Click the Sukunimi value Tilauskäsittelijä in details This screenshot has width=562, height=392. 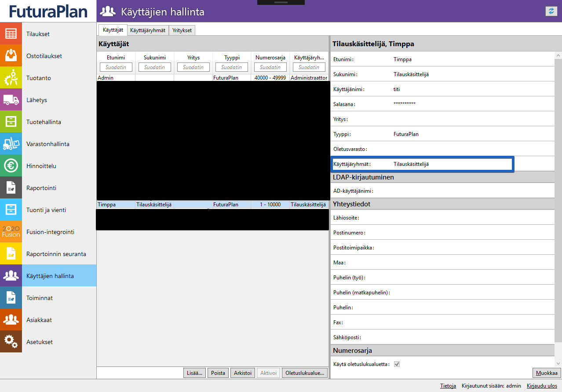pyautogui.click(x=411, y=74)
